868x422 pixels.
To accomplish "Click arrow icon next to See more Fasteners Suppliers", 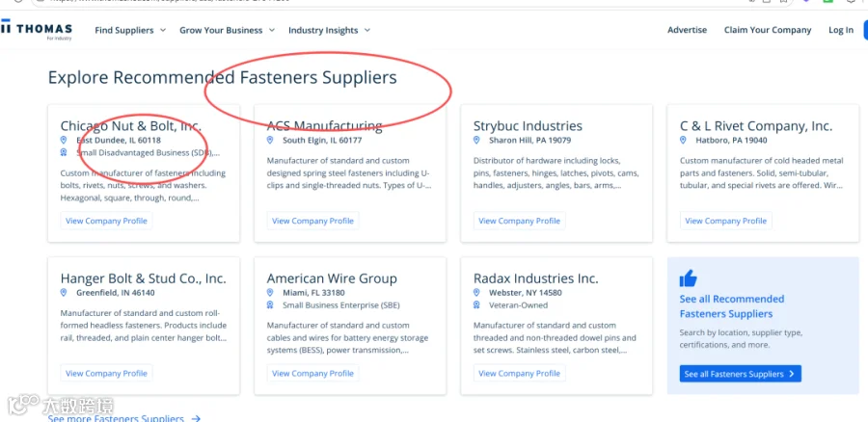I will point(196,419).
